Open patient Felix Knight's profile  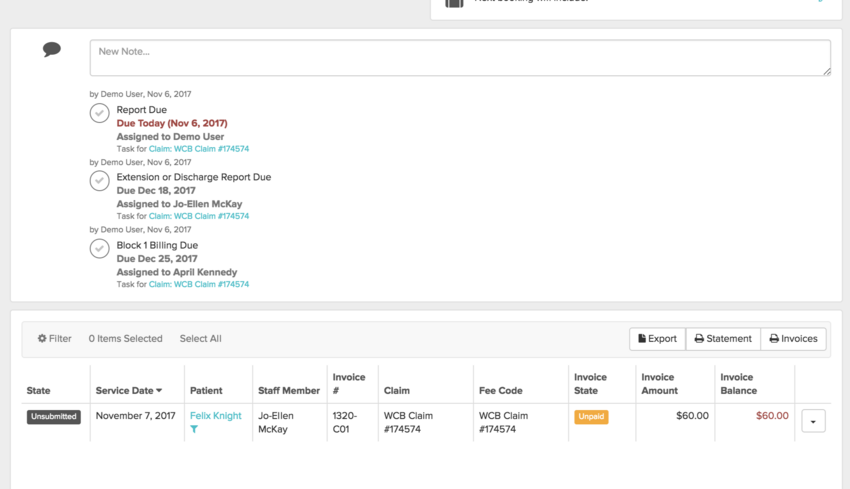click(215, 416)
